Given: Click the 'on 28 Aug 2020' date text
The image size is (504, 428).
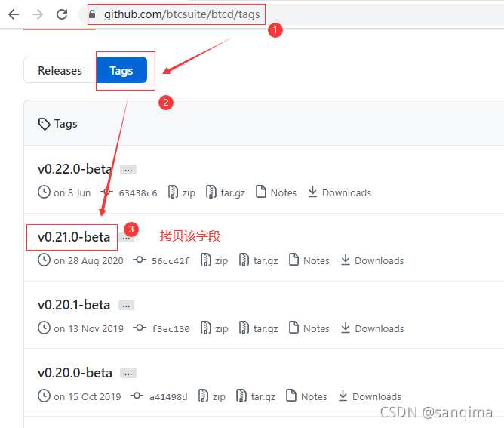Looking at the screenshot, I should pos(88,260).
